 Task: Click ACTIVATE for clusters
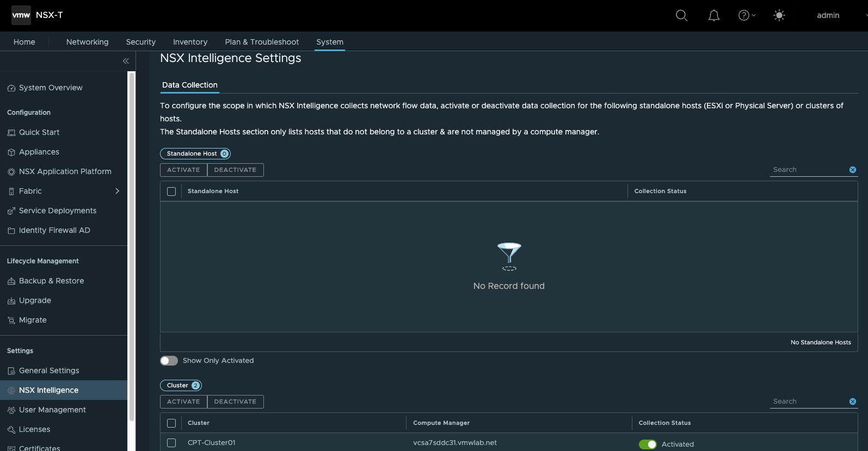[183, 401]
